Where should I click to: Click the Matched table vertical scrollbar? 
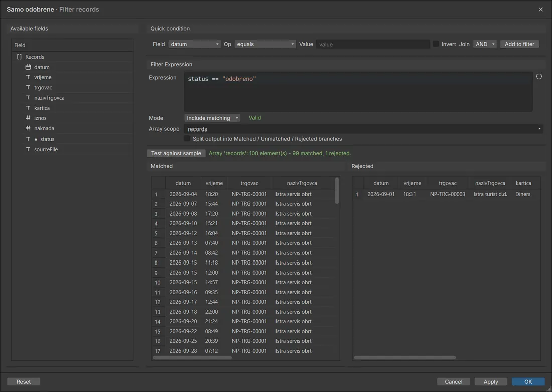[x=337, y=191]
